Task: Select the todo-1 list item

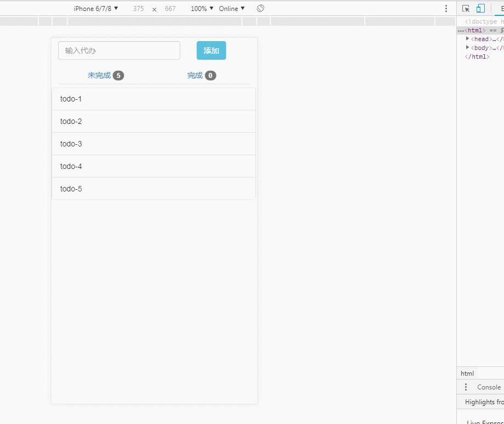Action: (154, 99)
